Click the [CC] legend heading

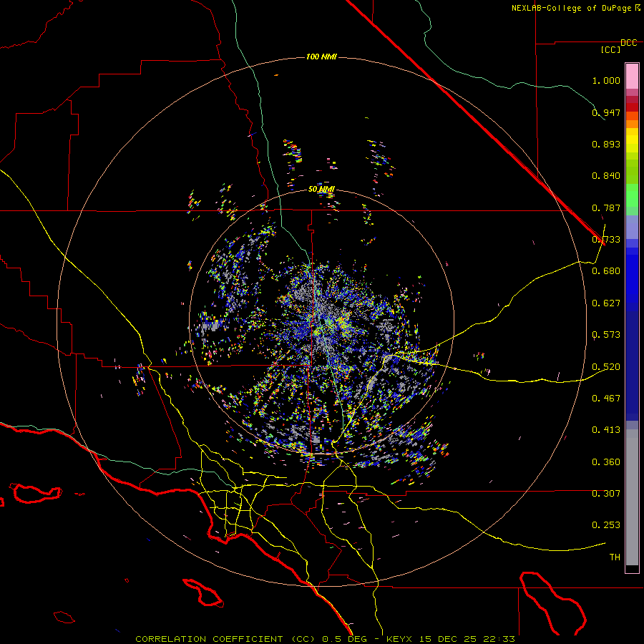[x=611, y=49]
